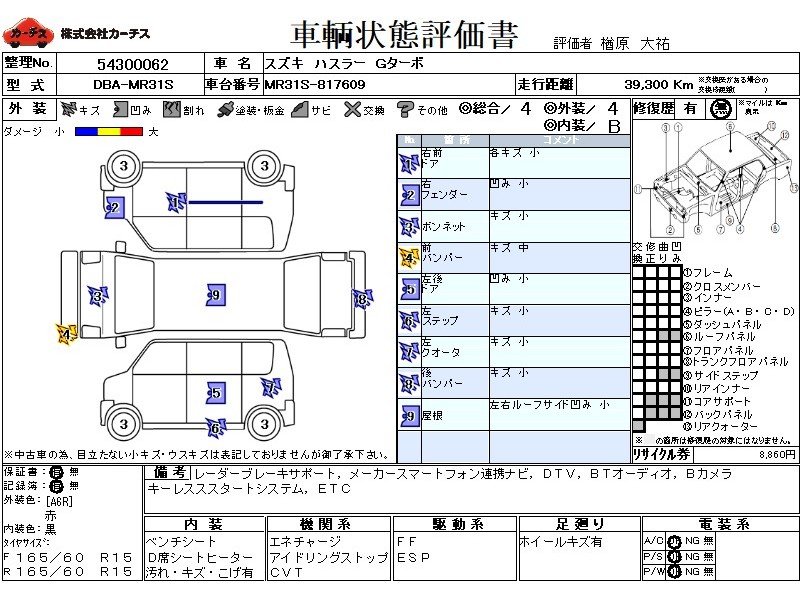Click yellow marker 4 on the diagram's front bumper
This screenshot has width=800, height=600.
tap(66, 334)
